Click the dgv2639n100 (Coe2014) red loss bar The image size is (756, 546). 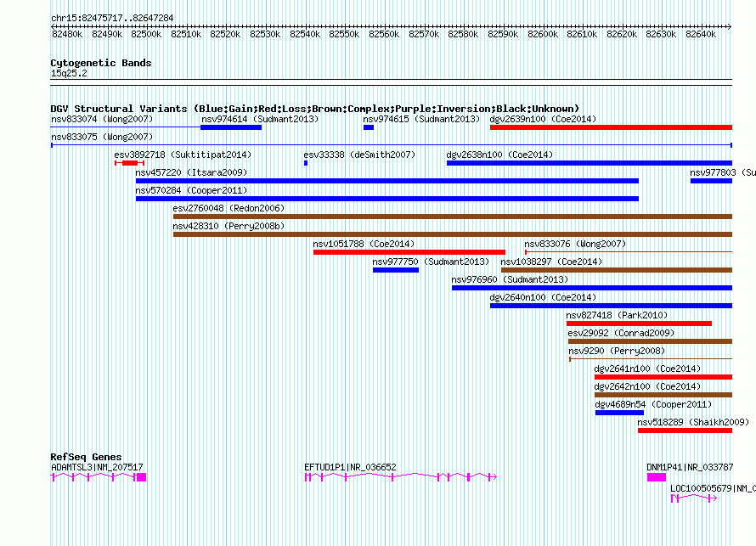pos(611,127)
